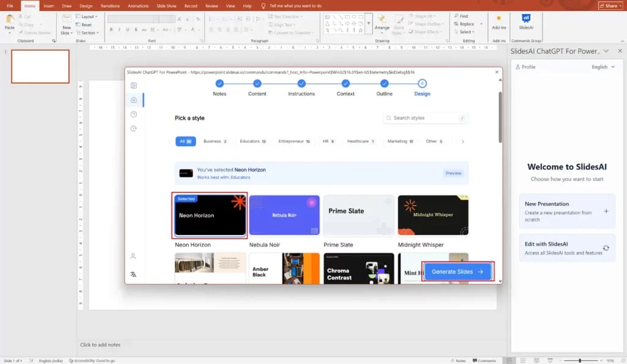Switch to the Insert ribbon tab

pos(48,6)
